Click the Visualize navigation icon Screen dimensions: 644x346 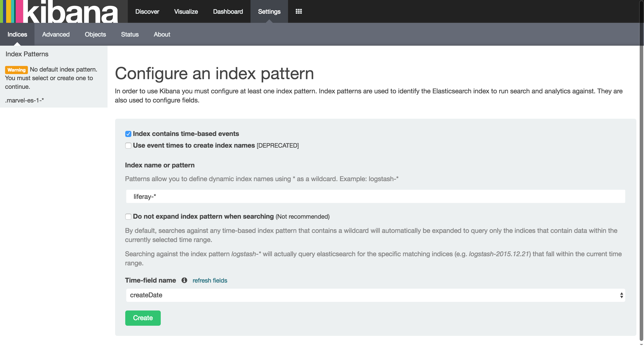186,11
